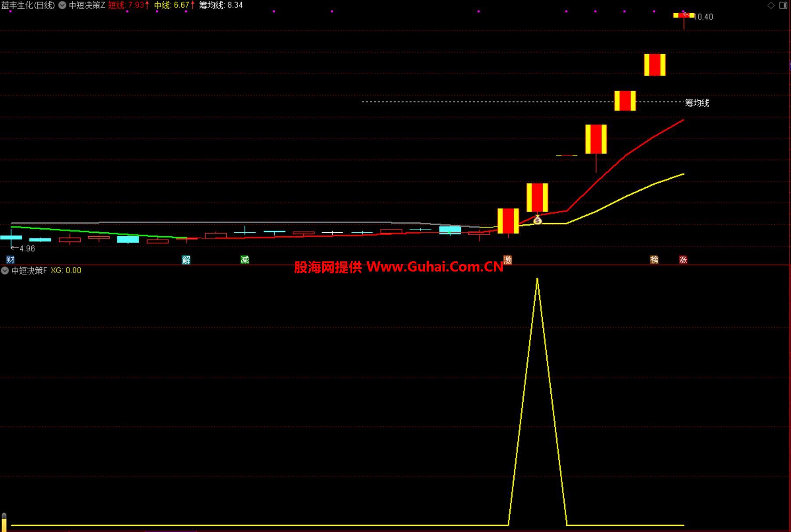Viewport: 791px width, 532px height.
Task: Click the 榜 marker icon
Action: coord(654,260)
